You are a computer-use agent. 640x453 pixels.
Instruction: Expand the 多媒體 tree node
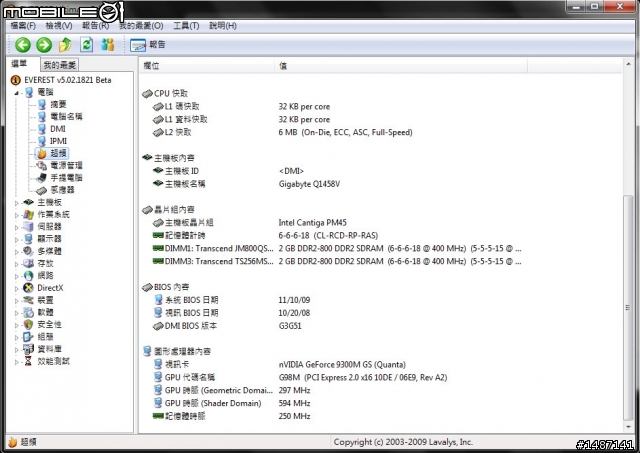(x=16, y=252)
